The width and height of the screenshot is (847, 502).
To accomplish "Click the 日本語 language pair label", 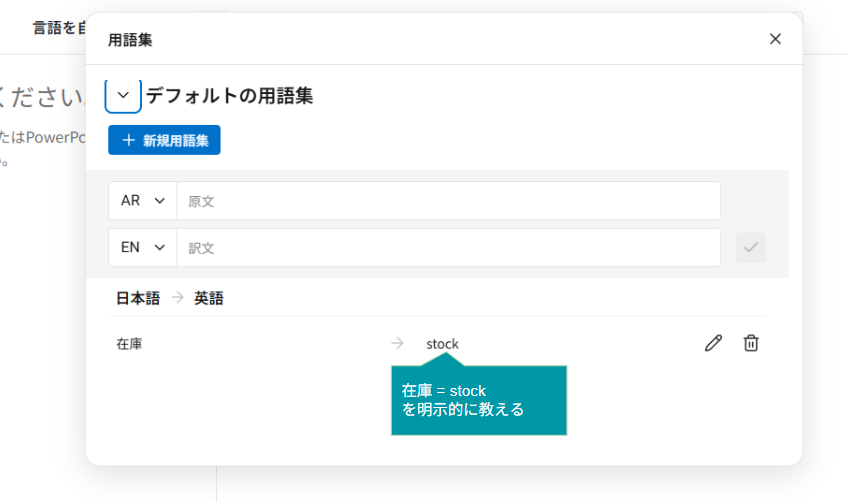I will point(138,298).
